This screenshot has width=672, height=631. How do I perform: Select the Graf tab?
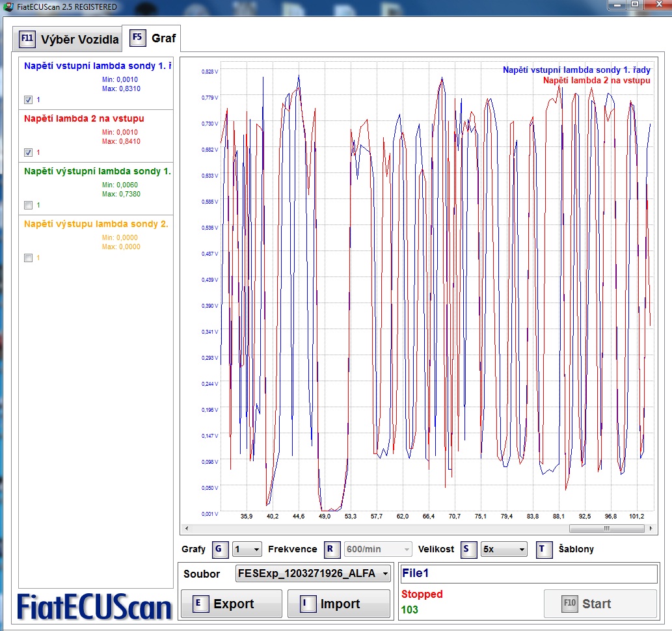(x=163, y=38)
